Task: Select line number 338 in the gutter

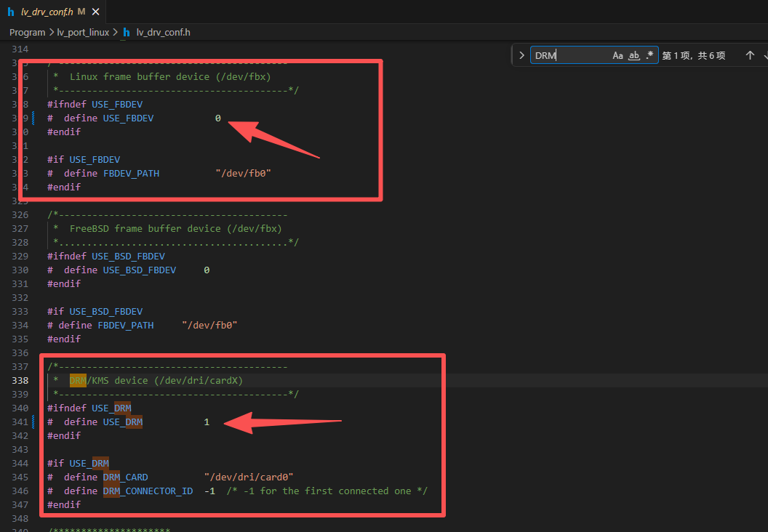Action: [x=20, y=380]
